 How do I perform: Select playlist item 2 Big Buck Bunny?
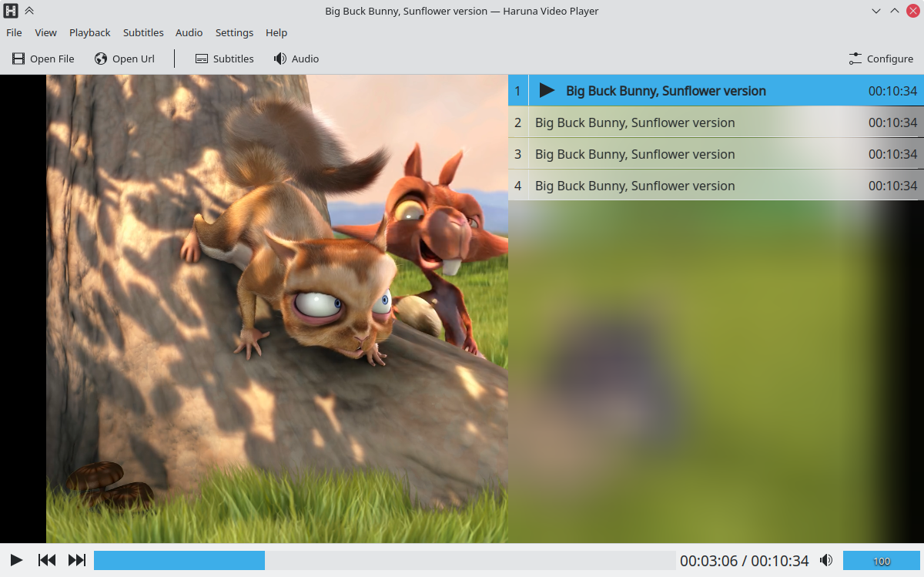pyautogui.click(x=716, y=122)
